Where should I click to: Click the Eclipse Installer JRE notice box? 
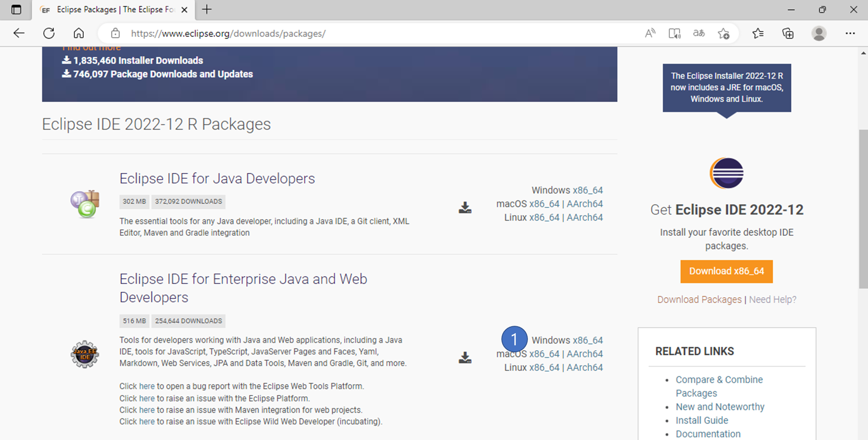click(727, 88)
